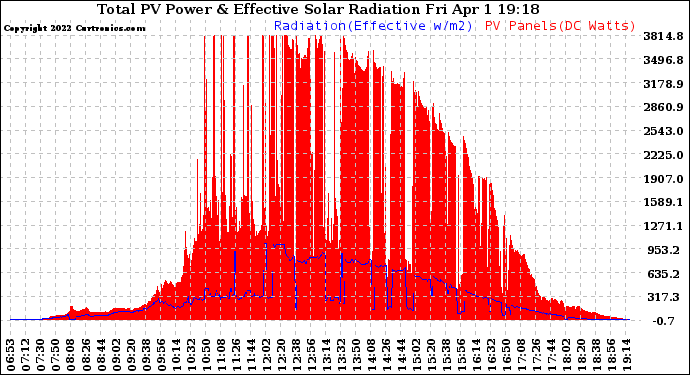Click the 11:26 time axis label
Viewport: 690px width, 375px height.
[237, 355]
